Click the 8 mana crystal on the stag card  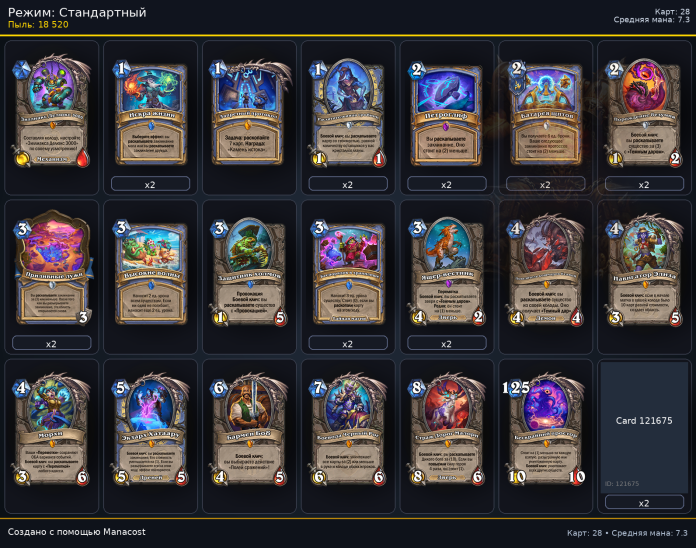[x=417, y=388]
